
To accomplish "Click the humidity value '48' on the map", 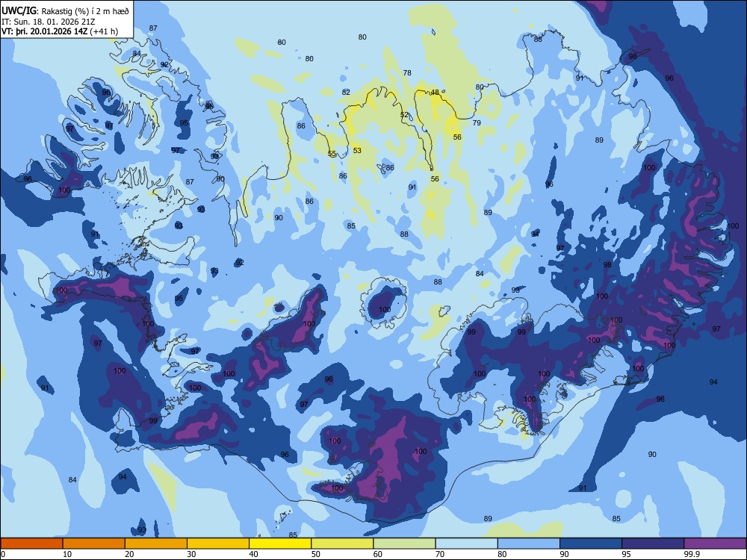I will [435, 93].
